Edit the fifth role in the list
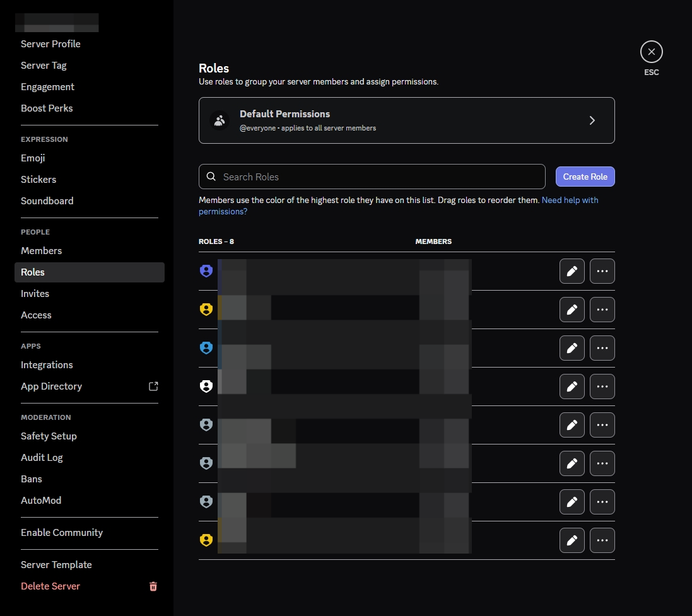The width and height of the screenshot is (692, 616). (572, 425)
